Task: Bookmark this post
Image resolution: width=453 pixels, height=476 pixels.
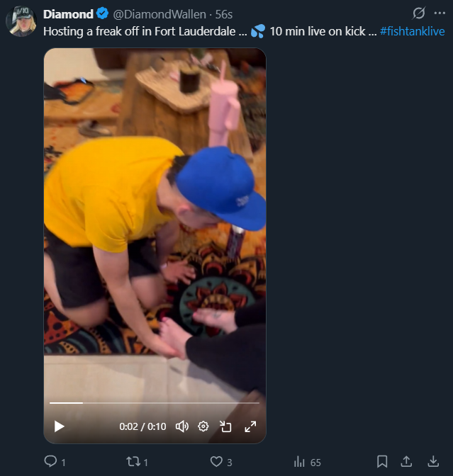Action: click(382, 462)
